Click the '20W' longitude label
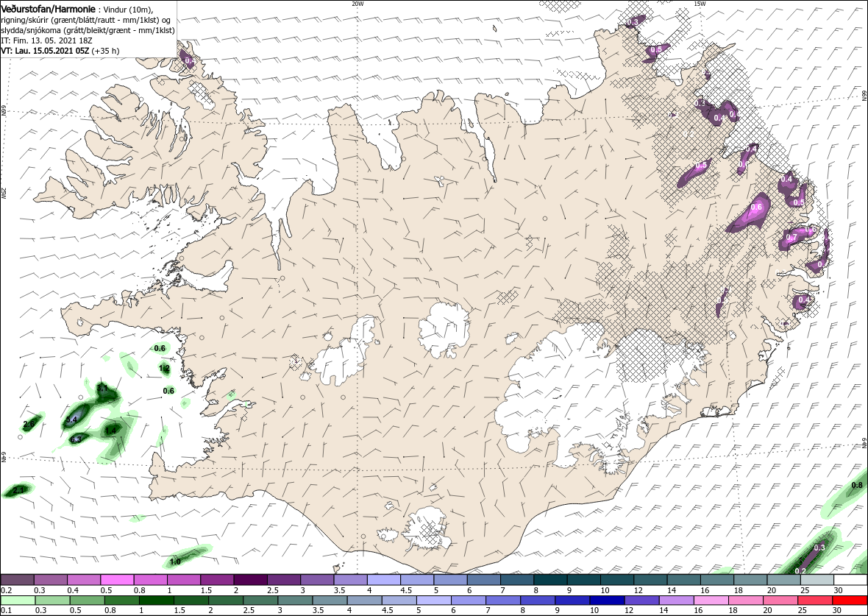The width and height of the screenshot is (868, 616). (358, 4)
